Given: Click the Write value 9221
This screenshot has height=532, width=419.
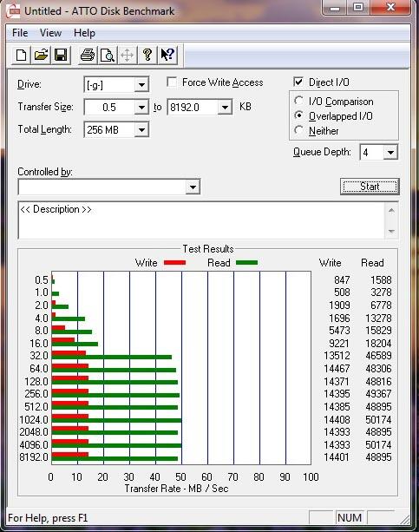Looking at the screenshot, I should coord(339,344).
